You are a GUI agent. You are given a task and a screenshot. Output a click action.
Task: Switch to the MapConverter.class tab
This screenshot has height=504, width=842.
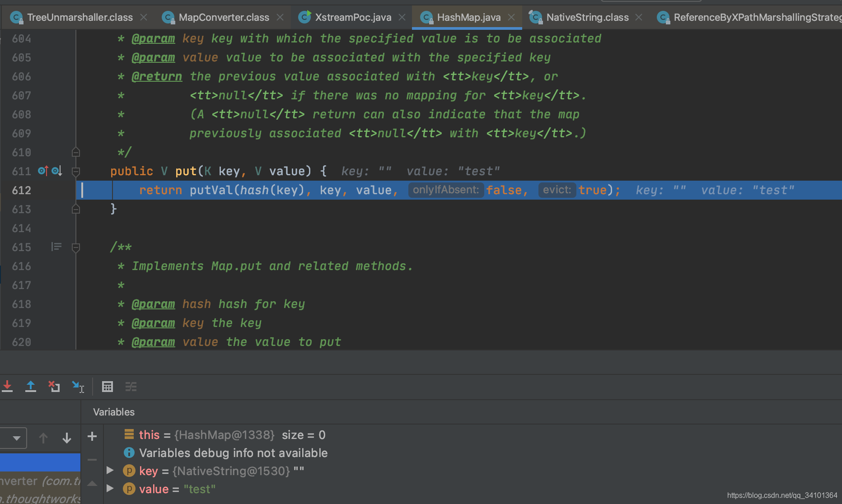tap(224, 17)
